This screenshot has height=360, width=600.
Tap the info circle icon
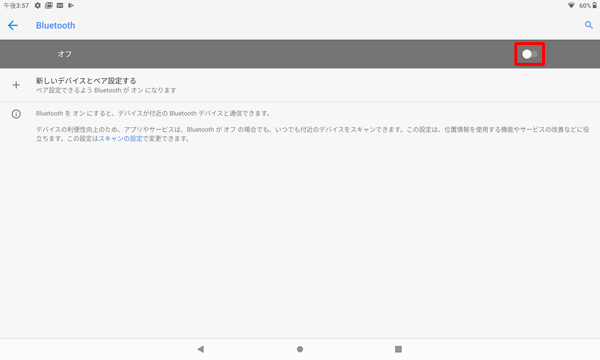[16, 114]
